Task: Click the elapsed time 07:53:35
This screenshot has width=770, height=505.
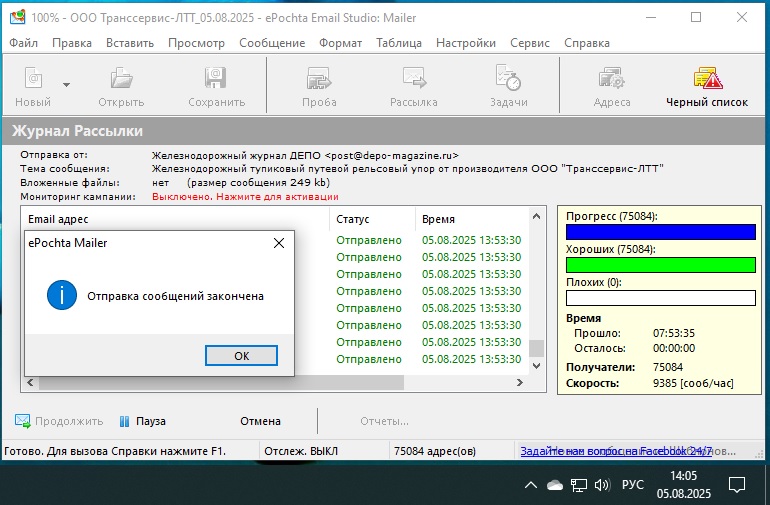Action: [674, 333]
